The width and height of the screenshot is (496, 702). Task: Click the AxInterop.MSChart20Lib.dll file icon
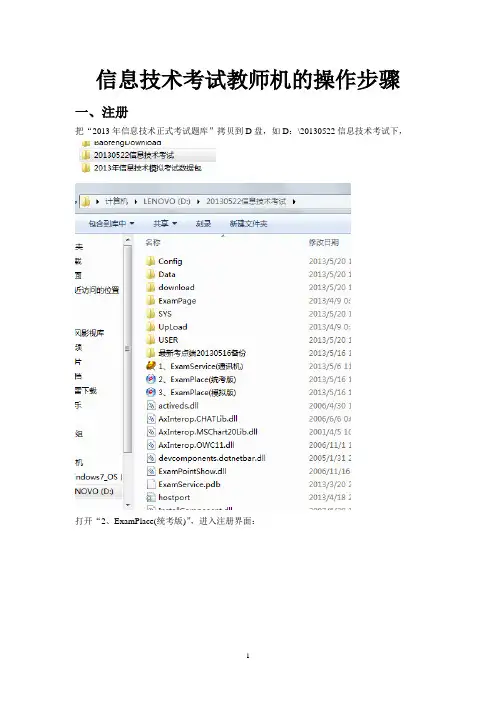(151, 432)
